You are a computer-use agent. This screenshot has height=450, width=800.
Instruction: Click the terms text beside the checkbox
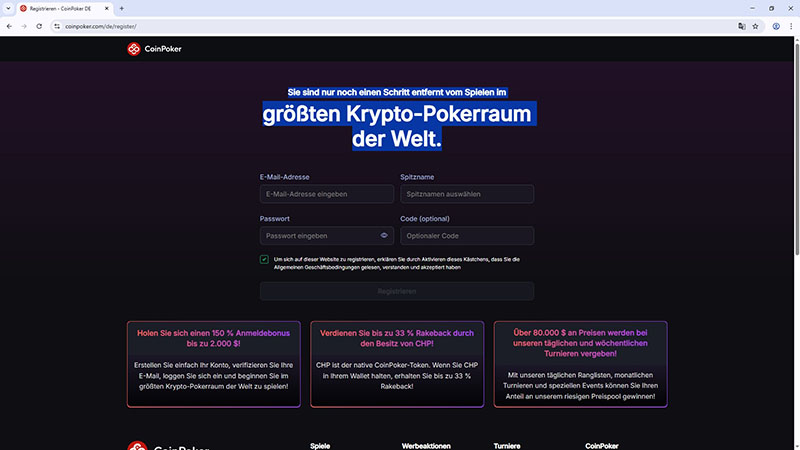[x=397, y=263]
